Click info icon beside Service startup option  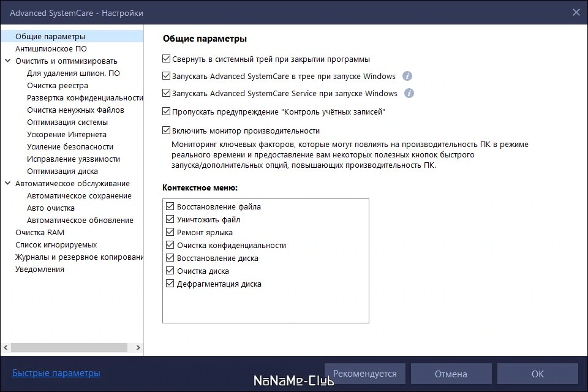pyautogui.click(x=409, y=93)
